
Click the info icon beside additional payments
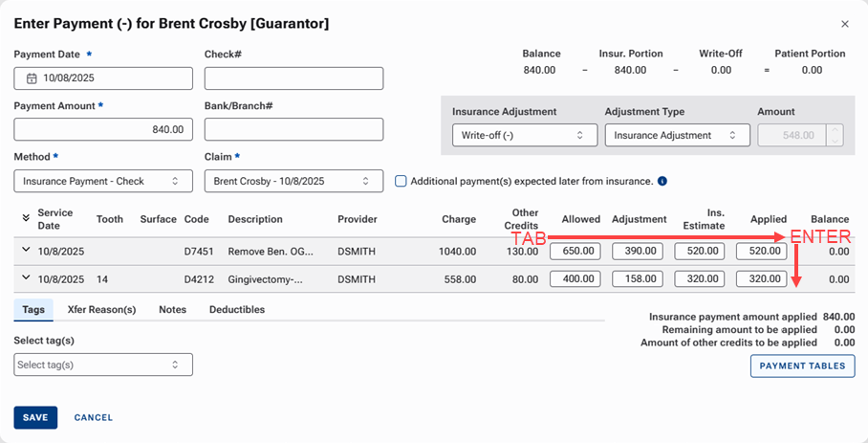[x=662, y=181]
